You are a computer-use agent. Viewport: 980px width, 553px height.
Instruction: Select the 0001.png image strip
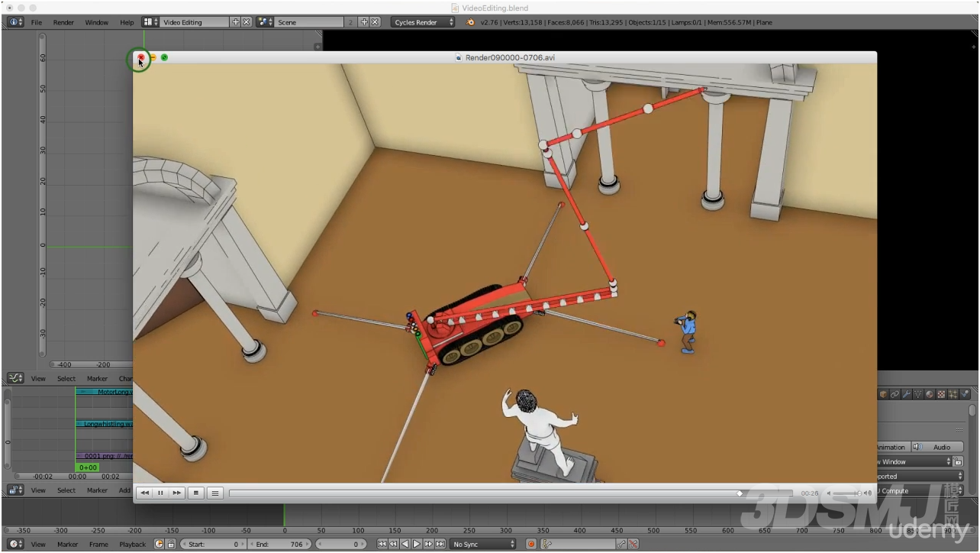click(105, 456)
